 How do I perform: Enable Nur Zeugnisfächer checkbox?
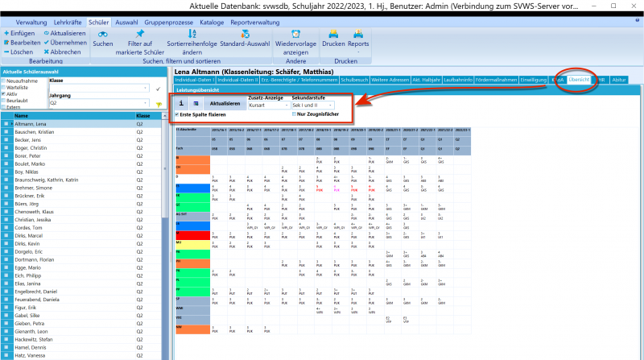[294, 114]
